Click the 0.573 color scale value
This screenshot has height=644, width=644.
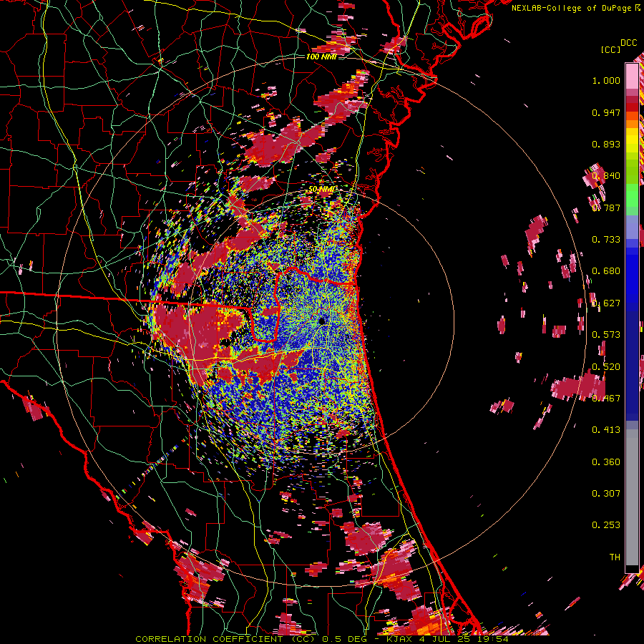coord(606,335)
